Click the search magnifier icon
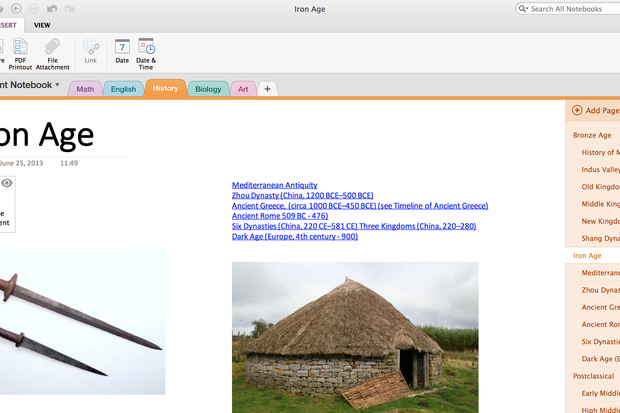 [522, 8]
